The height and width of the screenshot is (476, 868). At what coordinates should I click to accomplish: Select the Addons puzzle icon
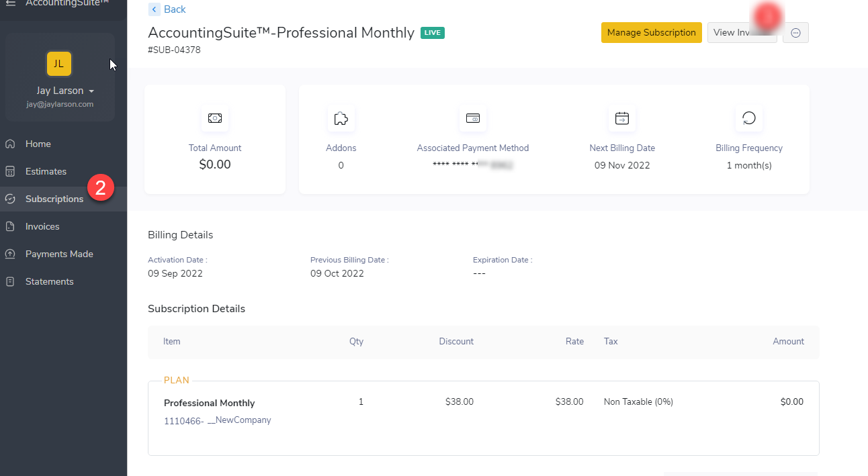coord(341,118)
